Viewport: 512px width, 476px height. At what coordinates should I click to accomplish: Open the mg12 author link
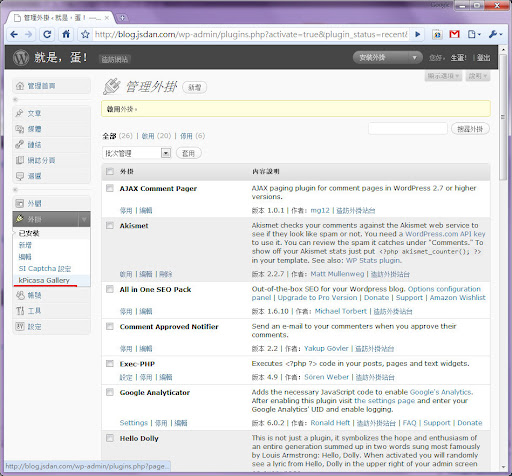tap(320, 210)
